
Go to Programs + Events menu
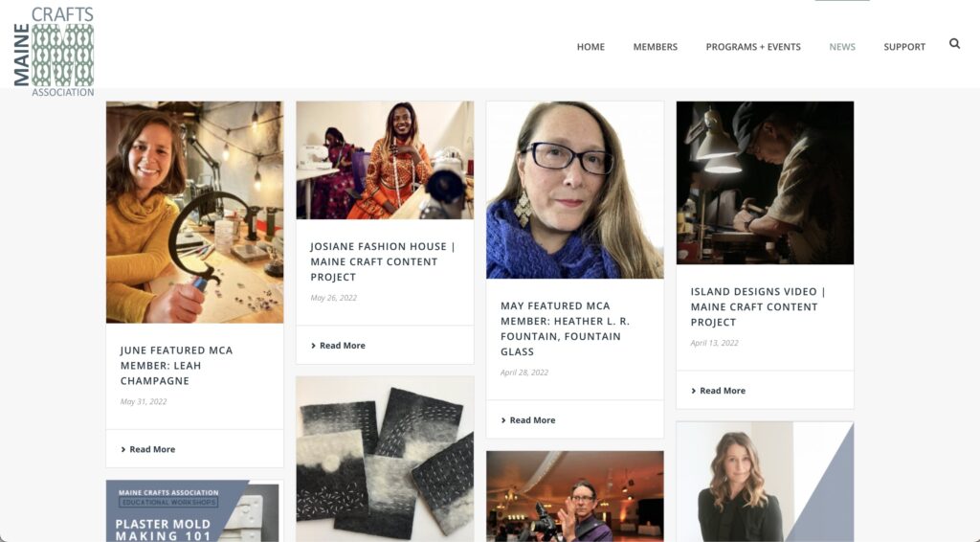point(753,47)
